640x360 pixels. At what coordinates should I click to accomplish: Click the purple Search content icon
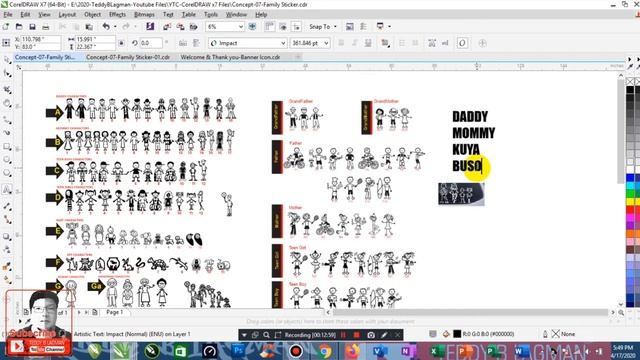[150, 27]
